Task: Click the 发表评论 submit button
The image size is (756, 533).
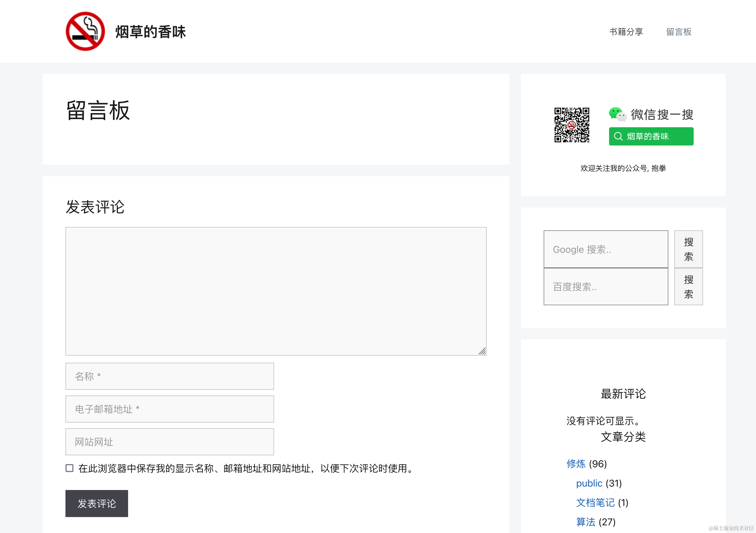Action: pos(96,503)
